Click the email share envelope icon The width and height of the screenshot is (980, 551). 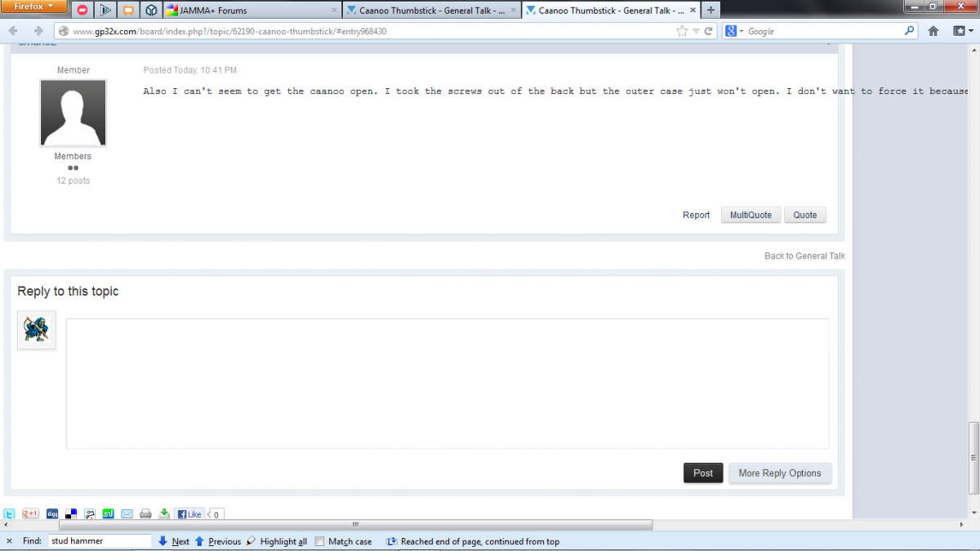point(127,514)
